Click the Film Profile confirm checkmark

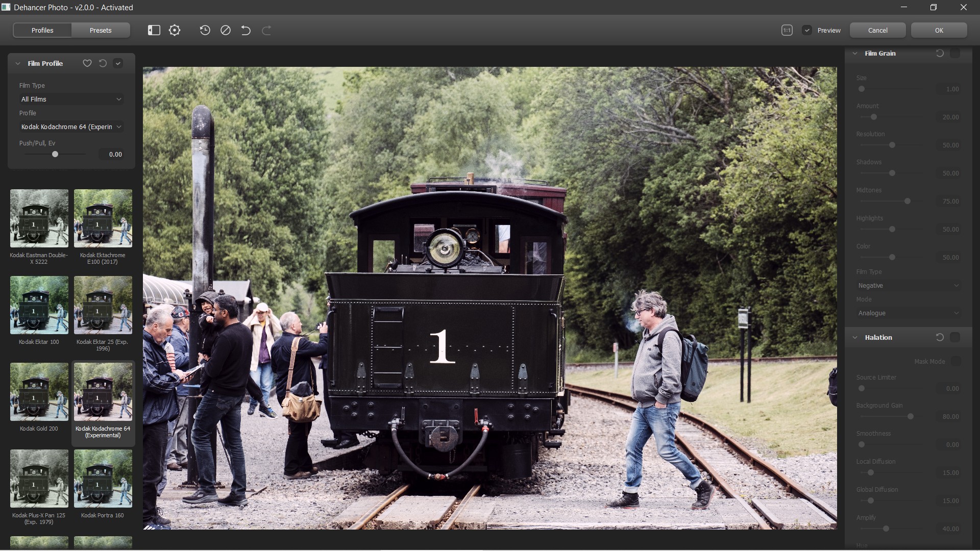[118, 63]
